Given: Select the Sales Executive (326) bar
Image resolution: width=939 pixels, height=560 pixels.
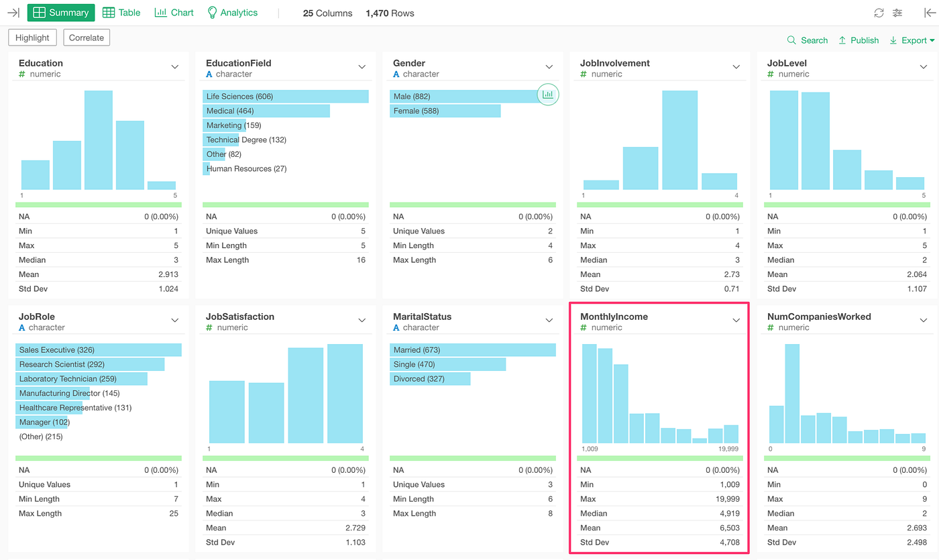Looking at the screenshot, I should [x=99, y=350].
